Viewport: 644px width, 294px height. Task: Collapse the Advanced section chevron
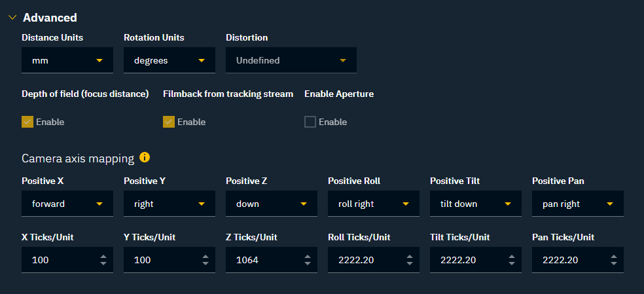12,18
